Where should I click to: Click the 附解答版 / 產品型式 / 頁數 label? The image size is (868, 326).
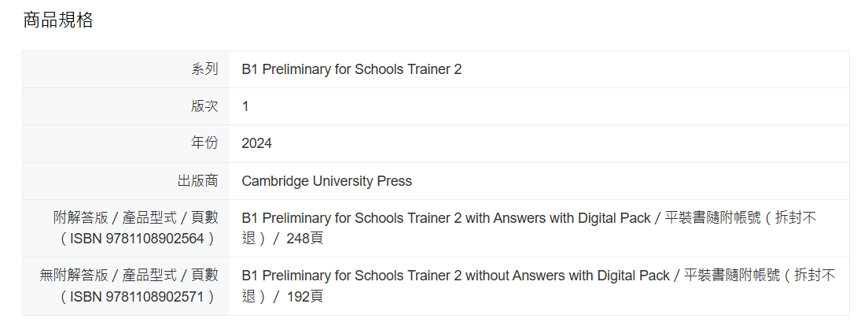pos(135,218)
